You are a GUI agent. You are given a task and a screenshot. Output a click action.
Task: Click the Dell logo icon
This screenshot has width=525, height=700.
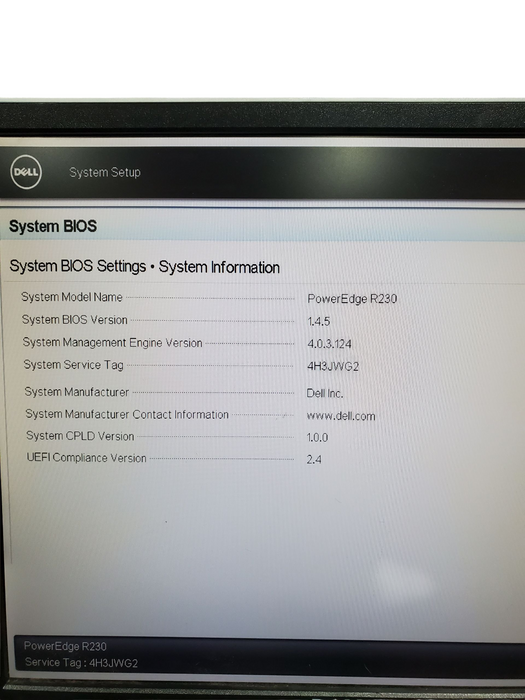26,172
